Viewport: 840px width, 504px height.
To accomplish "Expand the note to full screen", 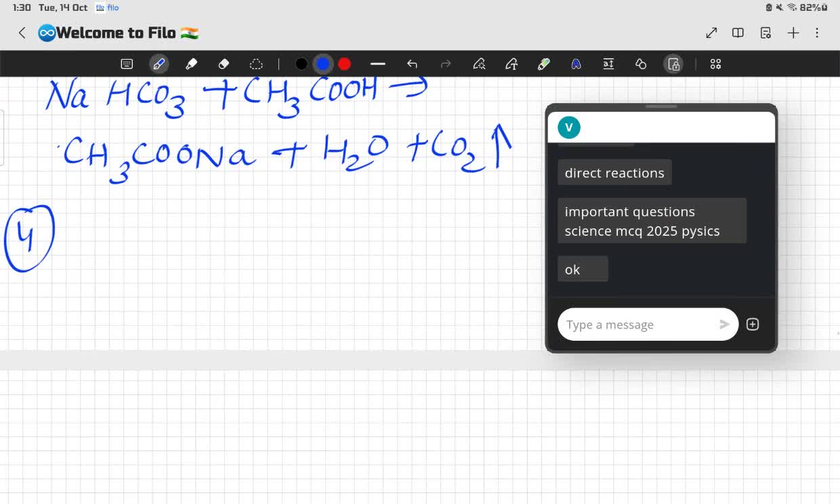I will (711, 33).
